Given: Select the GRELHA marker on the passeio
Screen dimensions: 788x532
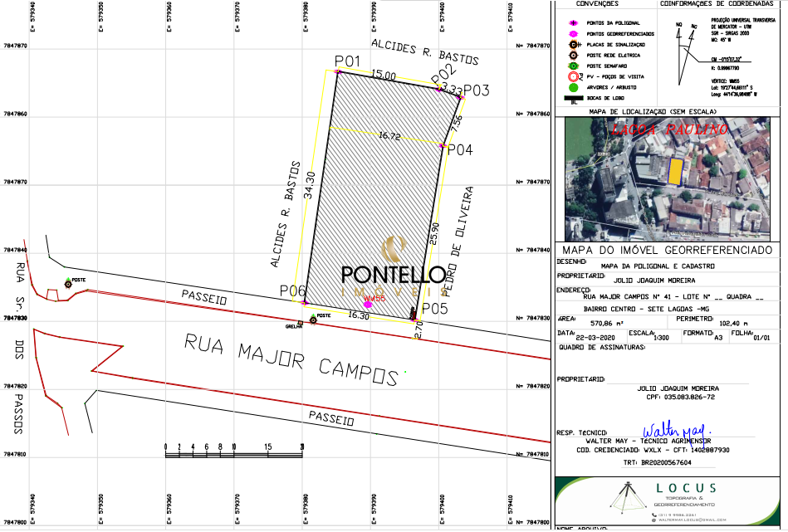Looking at the screenshot, I should coord(300,321).
